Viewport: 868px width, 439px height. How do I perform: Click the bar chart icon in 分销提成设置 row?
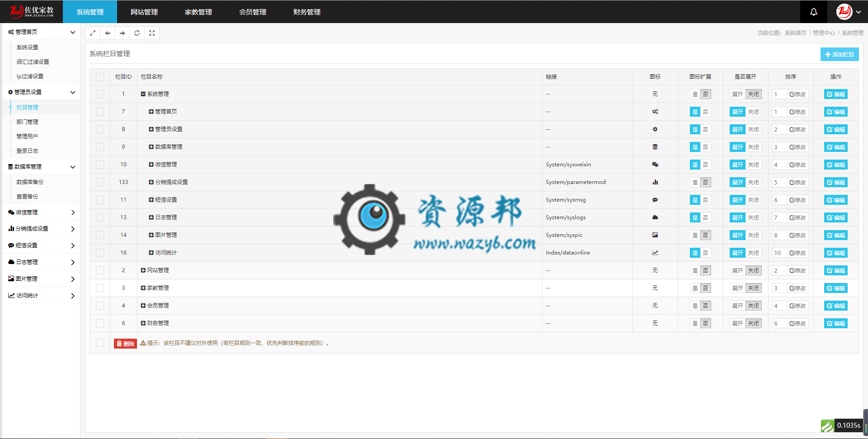pos(655,182)
